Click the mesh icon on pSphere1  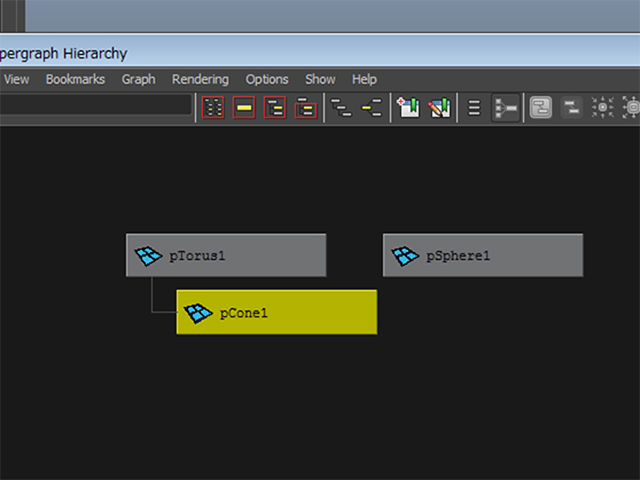click(405, 256)
